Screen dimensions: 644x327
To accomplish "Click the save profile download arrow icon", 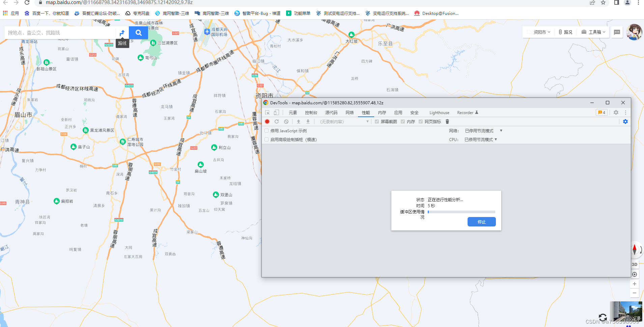I will [x=308, y=121].
